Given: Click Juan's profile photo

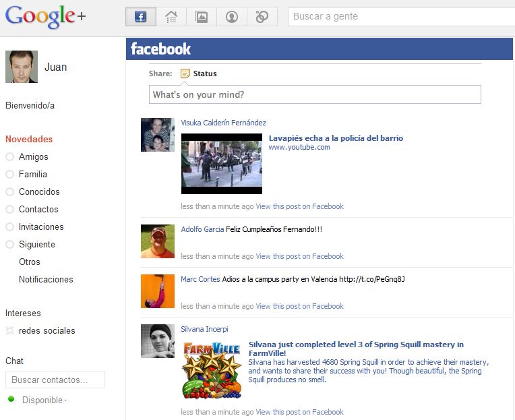Looking at the screenshot, I should tap(22, 67).
